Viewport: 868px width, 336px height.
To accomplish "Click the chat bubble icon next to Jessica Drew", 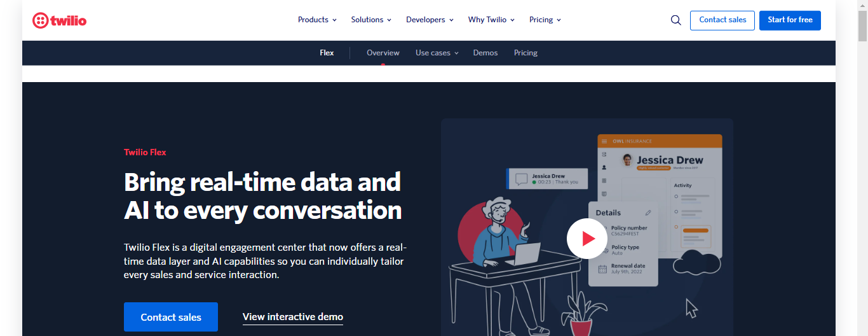I will pos(521,179).
